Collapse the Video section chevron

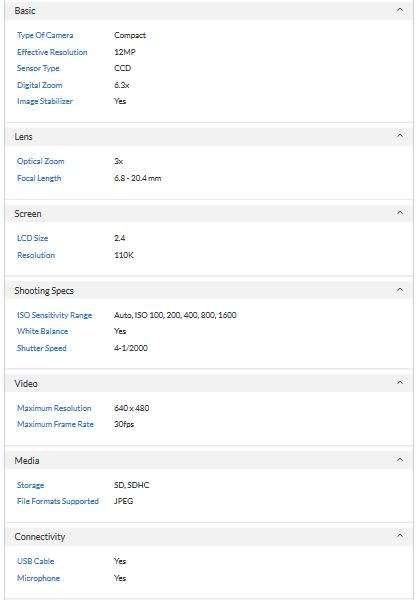tap(400, 382)
